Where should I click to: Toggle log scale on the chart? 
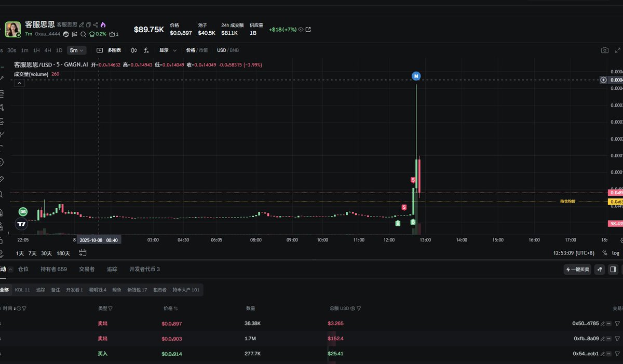[x=616, y=253]
